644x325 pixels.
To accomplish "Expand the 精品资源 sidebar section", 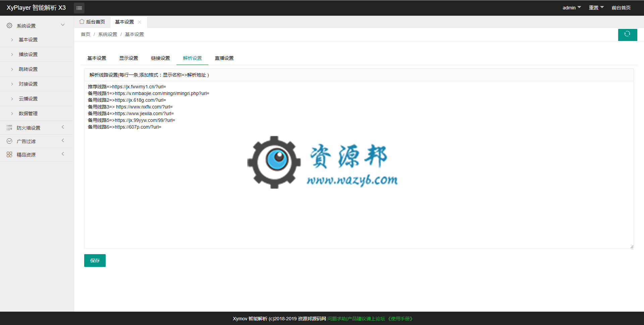I will pos(63,154).
